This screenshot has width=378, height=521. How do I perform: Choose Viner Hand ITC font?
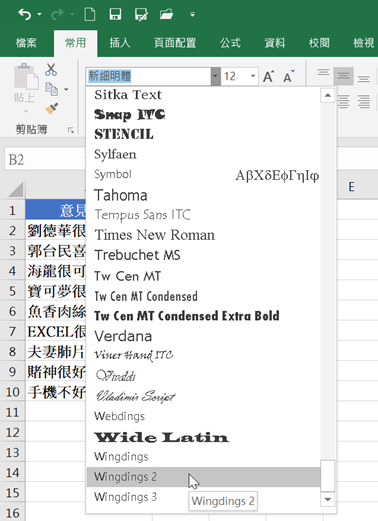click(x=203, y=356)
